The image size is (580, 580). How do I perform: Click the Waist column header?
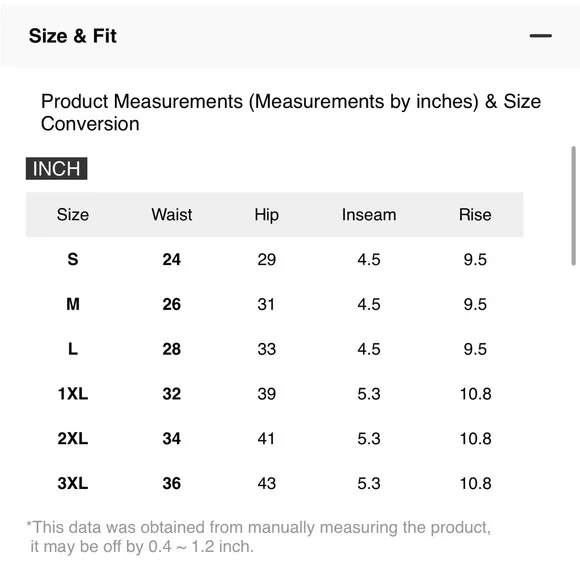coord(172,215)
